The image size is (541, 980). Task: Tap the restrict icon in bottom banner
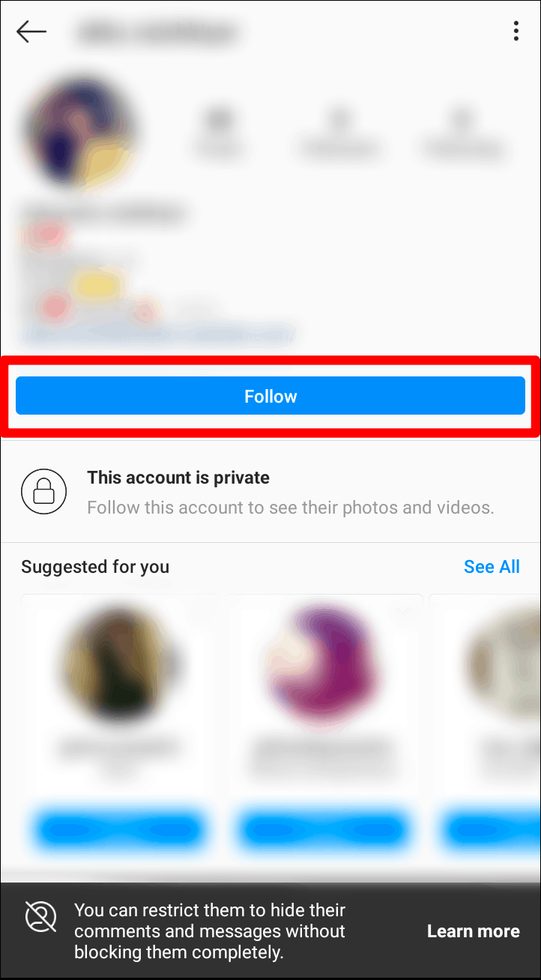click(40, 916)
